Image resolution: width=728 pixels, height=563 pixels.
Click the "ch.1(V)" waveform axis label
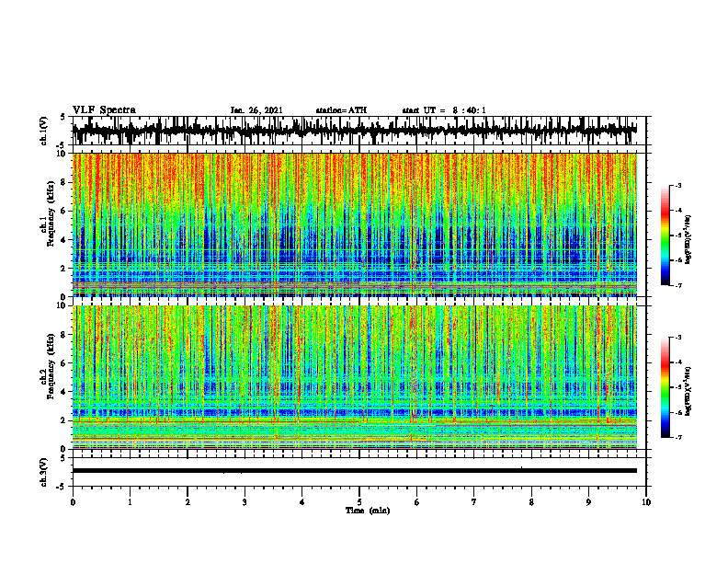tap(44, 131)
